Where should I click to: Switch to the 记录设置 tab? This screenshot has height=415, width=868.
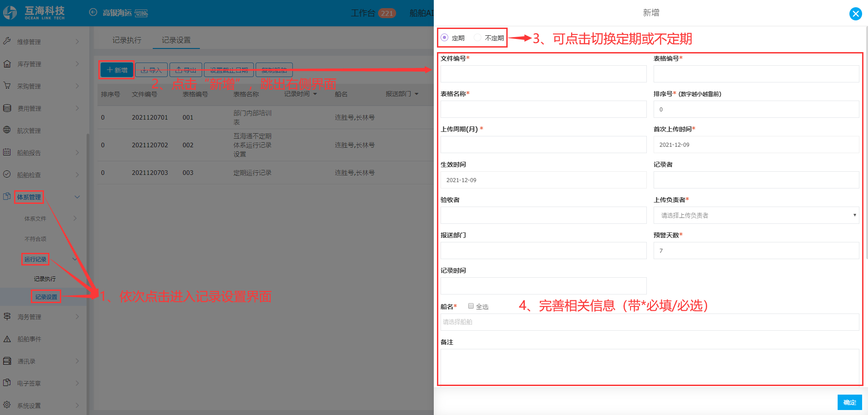pos(176,40)
